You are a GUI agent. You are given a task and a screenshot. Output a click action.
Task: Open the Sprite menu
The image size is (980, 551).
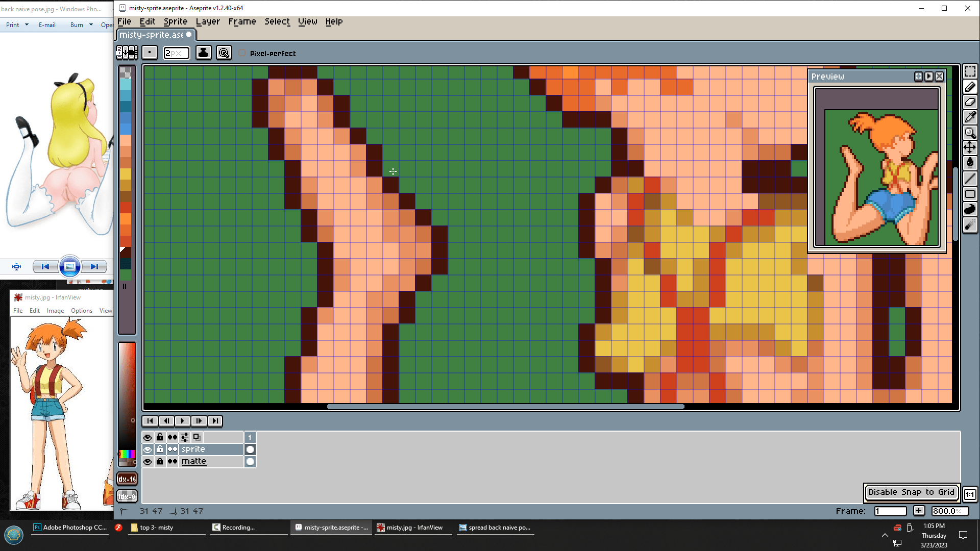175,21
